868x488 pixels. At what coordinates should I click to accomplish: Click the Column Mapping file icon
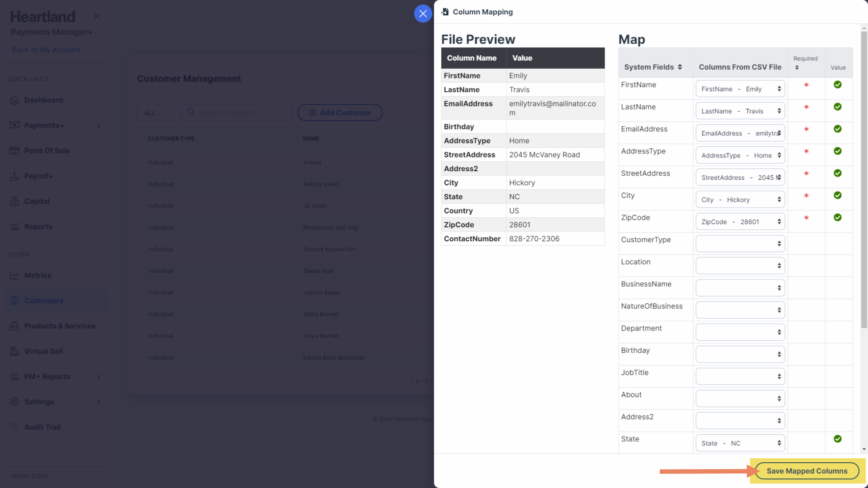tap(445, 12)
